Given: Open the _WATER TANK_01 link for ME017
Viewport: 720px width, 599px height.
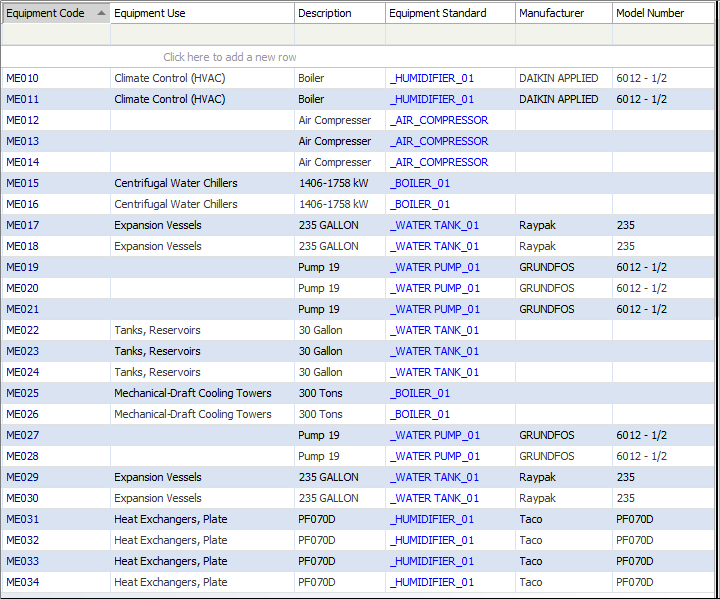Looking at the screenshot, I should tap(434, 225).
